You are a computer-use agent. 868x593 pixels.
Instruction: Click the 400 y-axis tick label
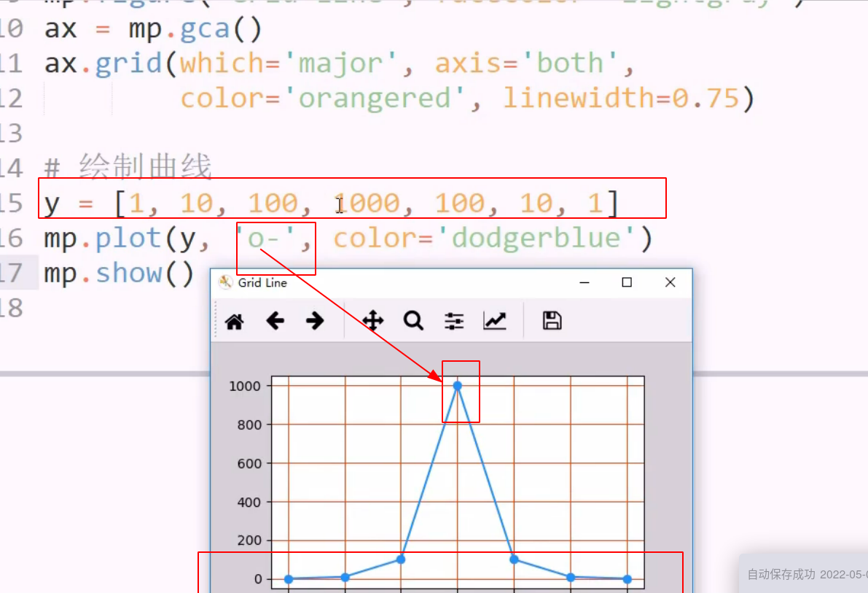249,502
